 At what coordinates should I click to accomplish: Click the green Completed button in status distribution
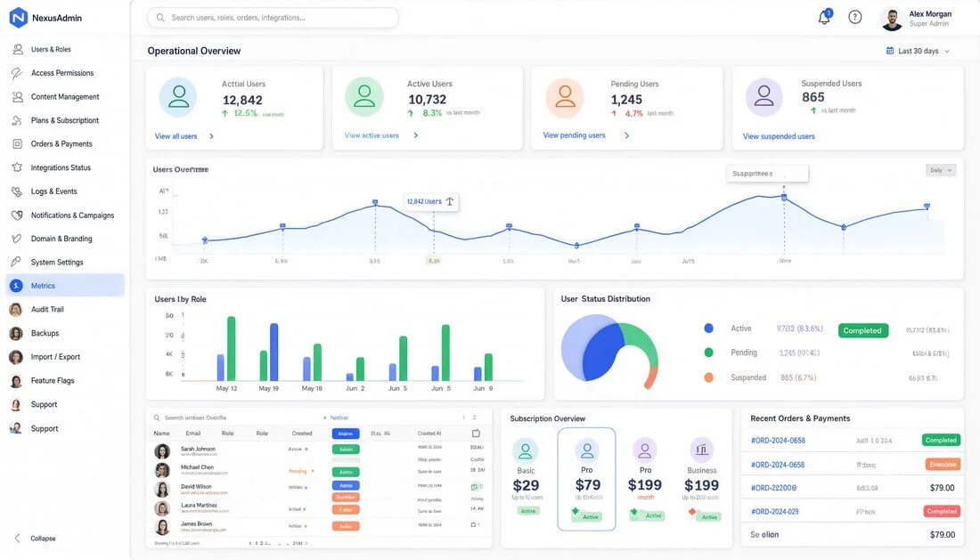pyautogui.click(x=862, y=331)
